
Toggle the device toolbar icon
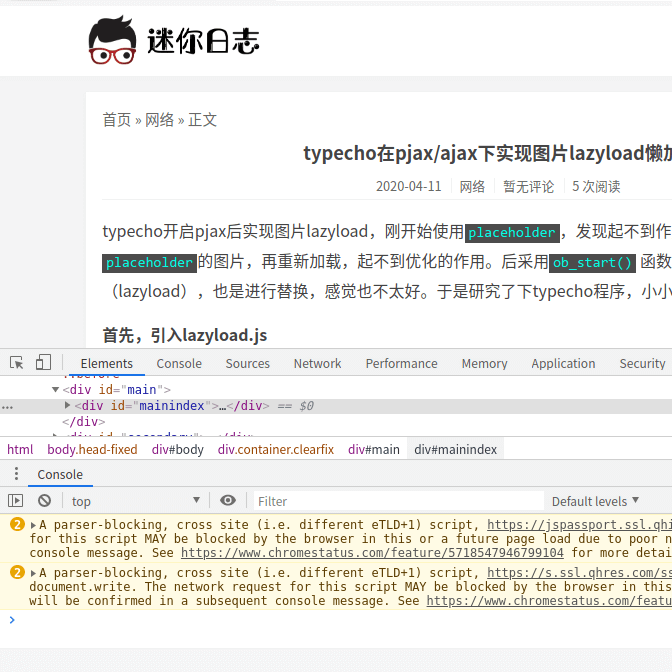coord(43,363)
